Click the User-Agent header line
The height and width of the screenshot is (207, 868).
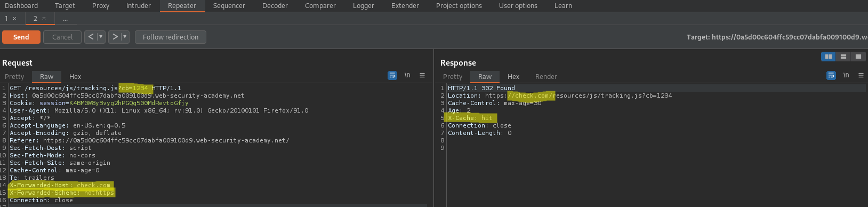pos(159,110)
